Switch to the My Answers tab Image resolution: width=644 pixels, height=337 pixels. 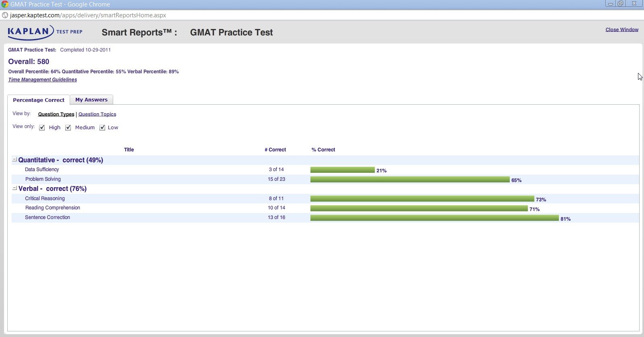pos(91,100)
